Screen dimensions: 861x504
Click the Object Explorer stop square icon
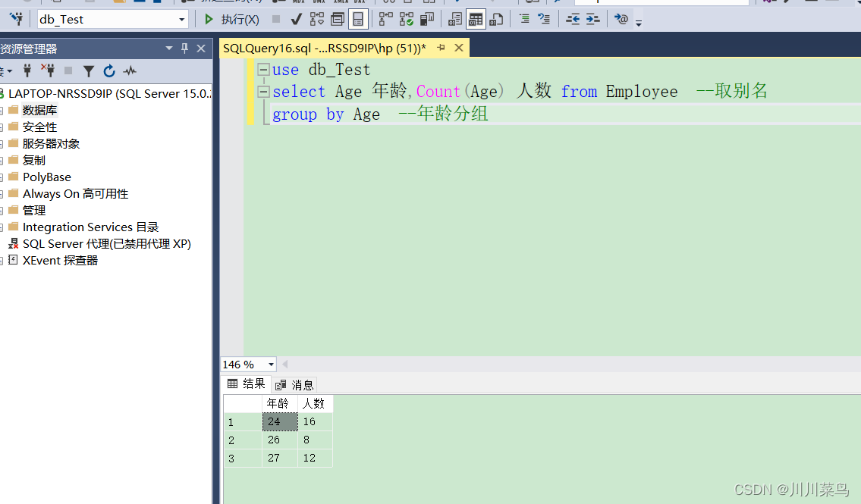[68, 70]
